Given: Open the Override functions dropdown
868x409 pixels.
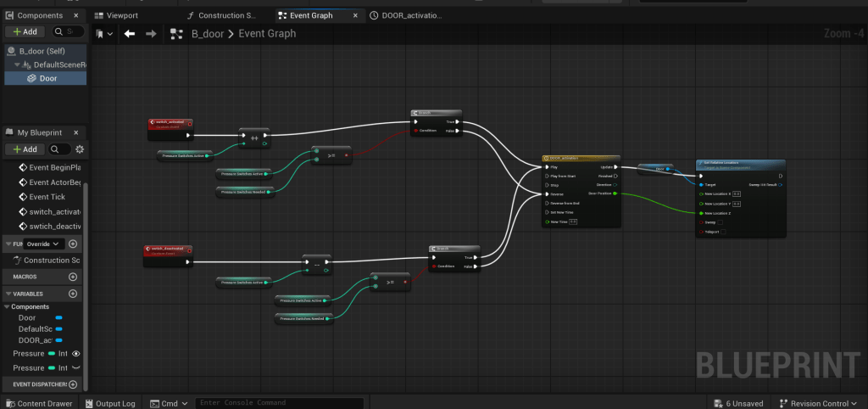Looking at the screenshot, I should (42, 244).
